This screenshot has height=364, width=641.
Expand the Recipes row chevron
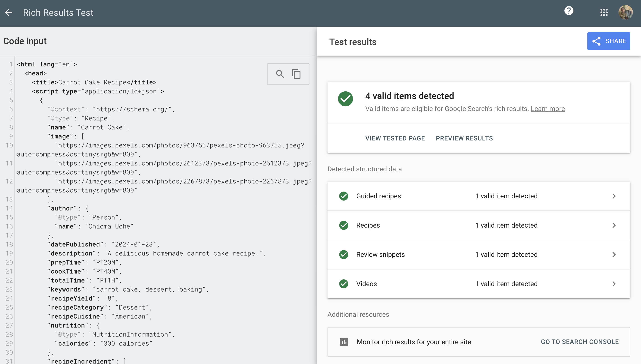tap(614, 225)
